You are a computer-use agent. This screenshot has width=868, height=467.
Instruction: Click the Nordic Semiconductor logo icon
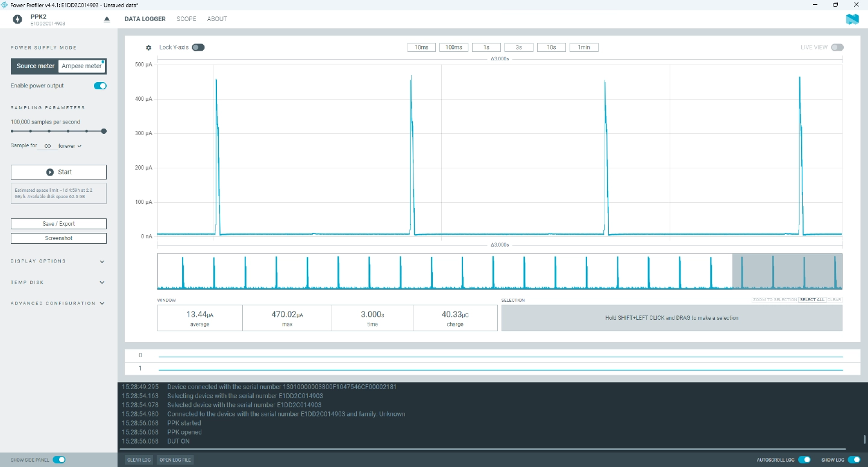coord(852,19)
